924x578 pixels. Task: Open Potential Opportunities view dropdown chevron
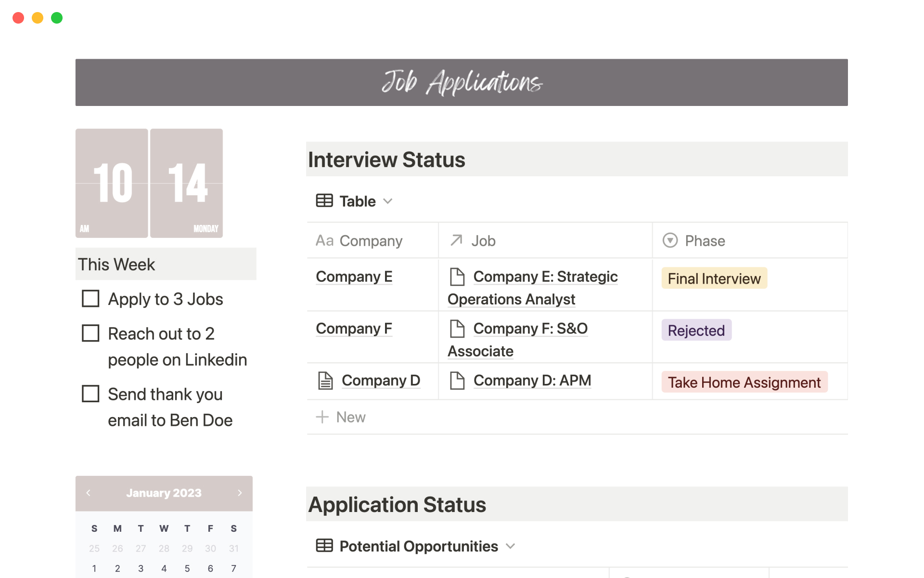(511, 546)
